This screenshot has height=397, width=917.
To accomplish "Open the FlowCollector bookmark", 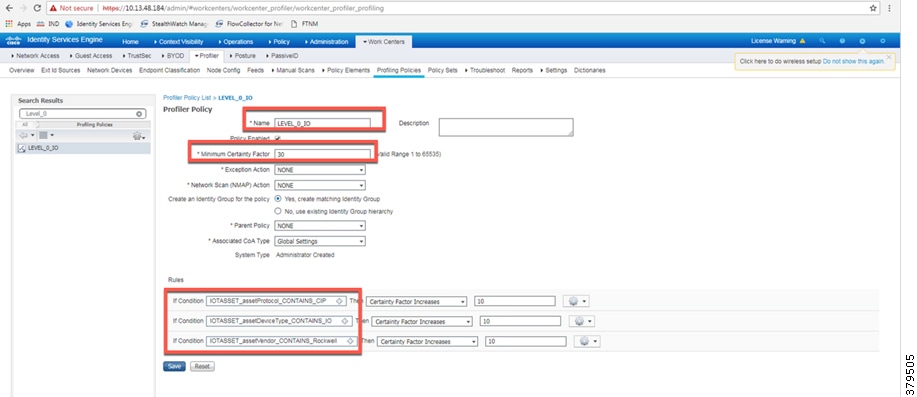I will [x=250, y=24].
